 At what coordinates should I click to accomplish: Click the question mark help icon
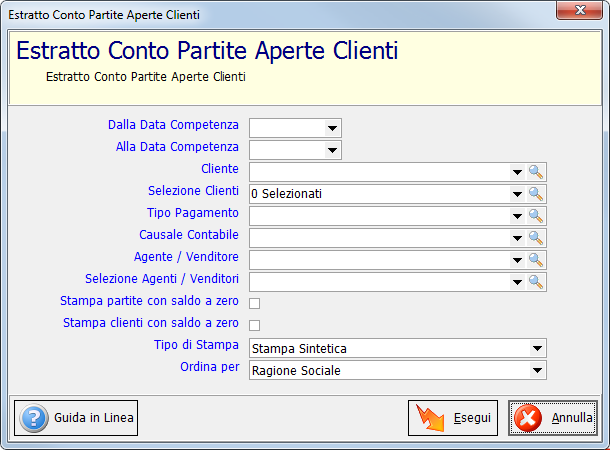34,418
